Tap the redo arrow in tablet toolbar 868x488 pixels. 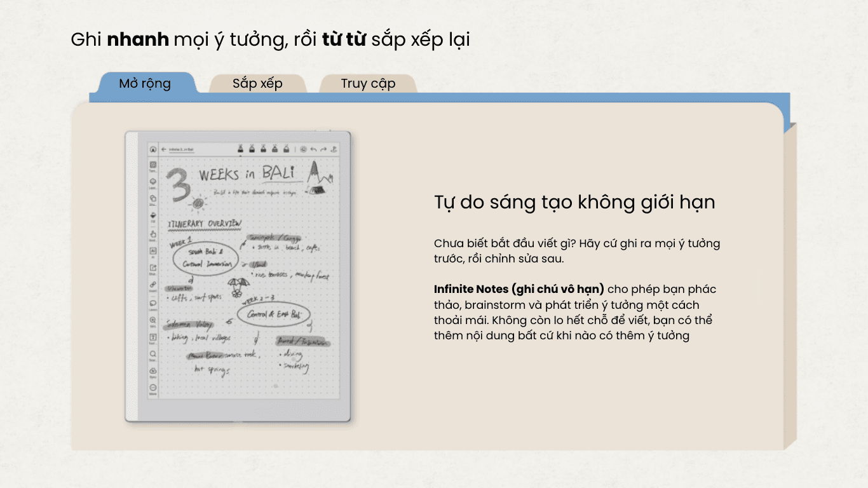point(323,150)
